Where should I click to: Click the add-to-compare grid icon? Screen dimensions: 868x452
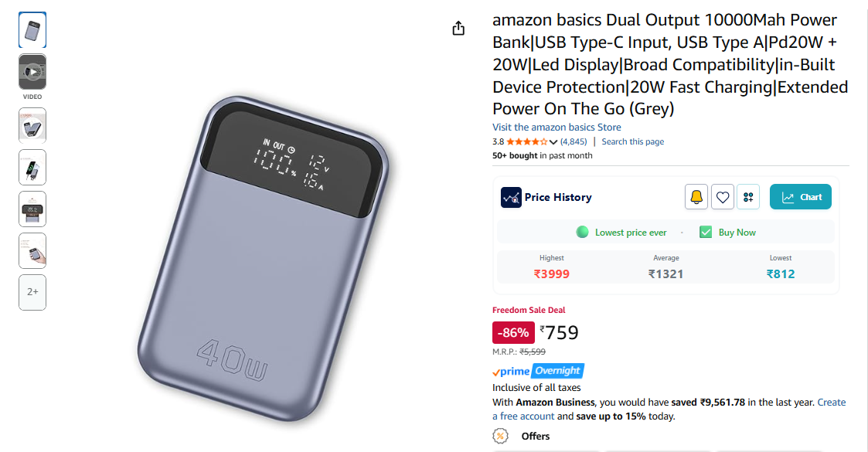pyautogui.click(x=748, y=197)
